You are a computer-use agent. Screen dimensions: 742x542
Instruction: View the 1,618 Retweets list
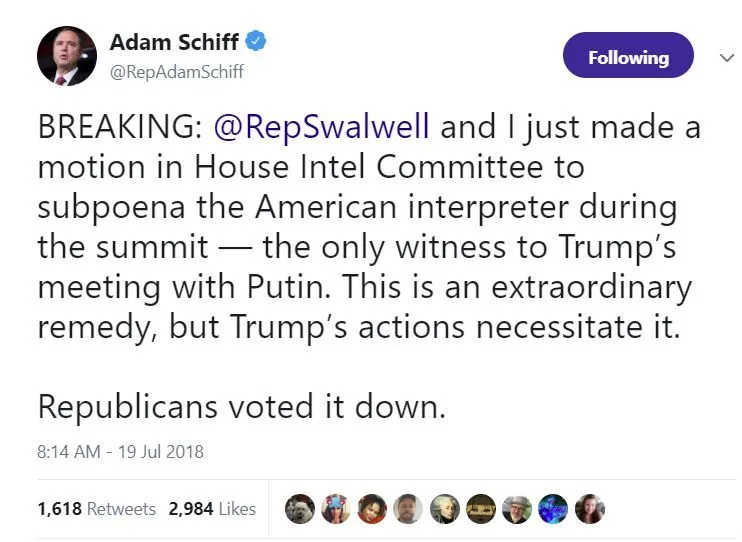pyautogui.click(x=97, y=509)
